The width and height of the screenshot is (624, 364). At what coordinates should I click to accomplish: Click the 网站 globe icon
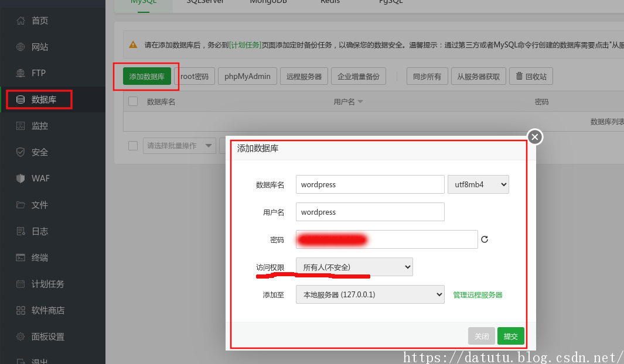click(x=21, y=47)
